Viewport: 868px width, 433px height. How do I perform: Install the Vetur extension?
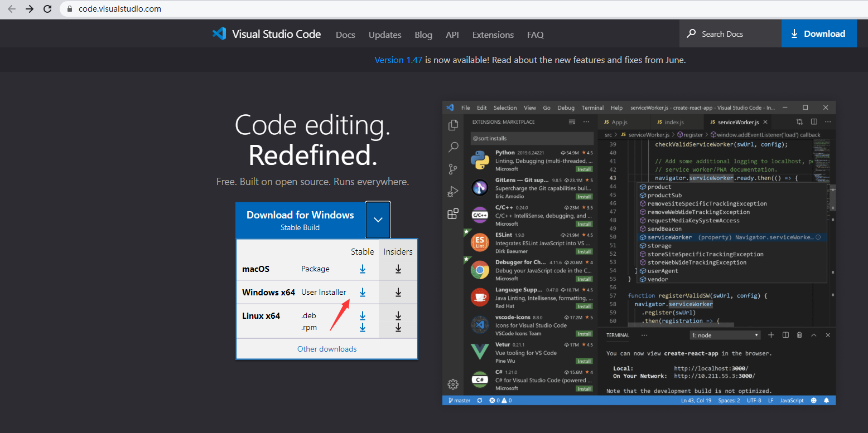(585, 361)
